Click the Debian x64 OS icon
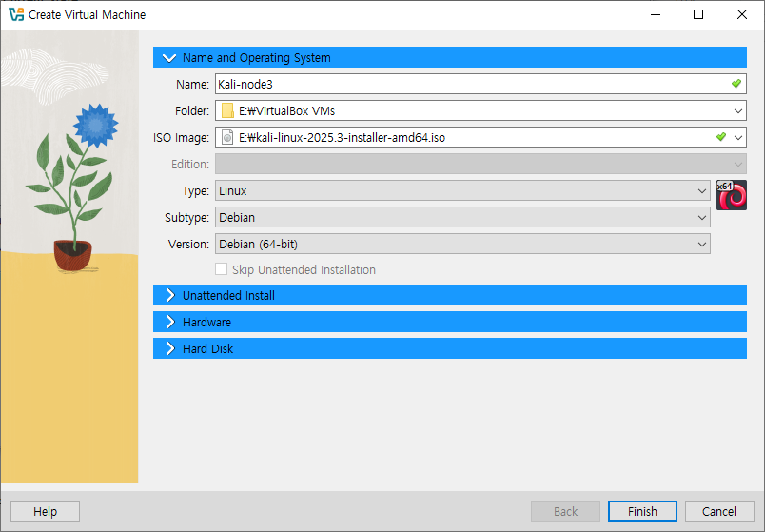Image resolution: width=765 pixels, height=532 pixels. 732,195
